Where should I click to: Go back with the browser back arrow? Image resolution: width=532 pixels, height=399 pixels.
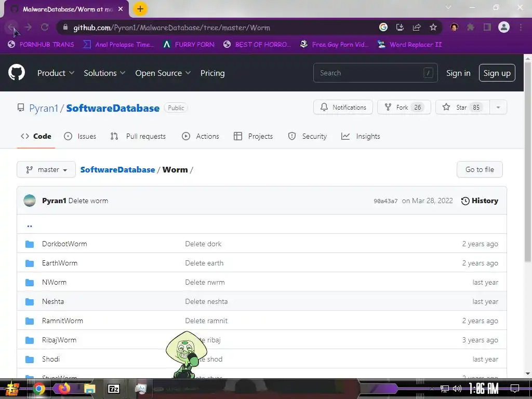11,27
